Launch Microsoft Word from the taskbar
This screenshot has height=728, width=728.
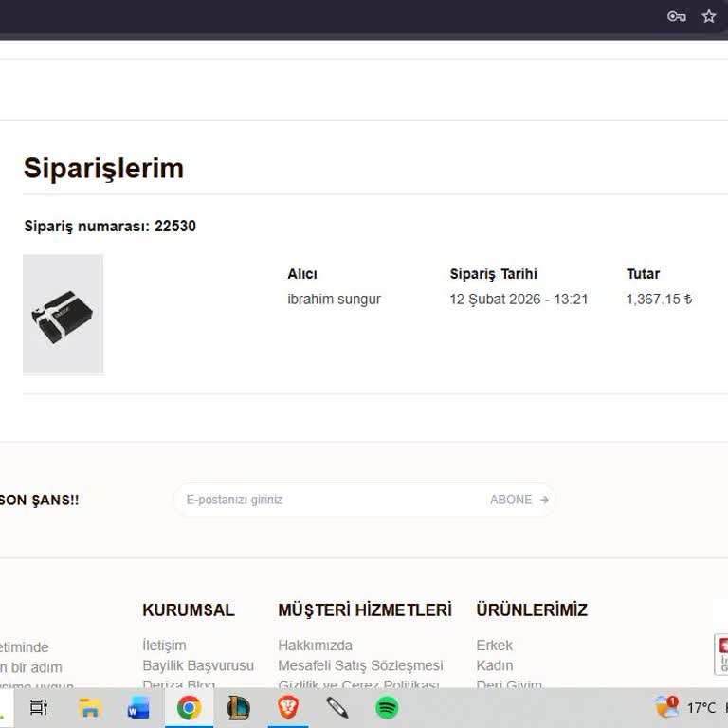click(x=138, y=707)
